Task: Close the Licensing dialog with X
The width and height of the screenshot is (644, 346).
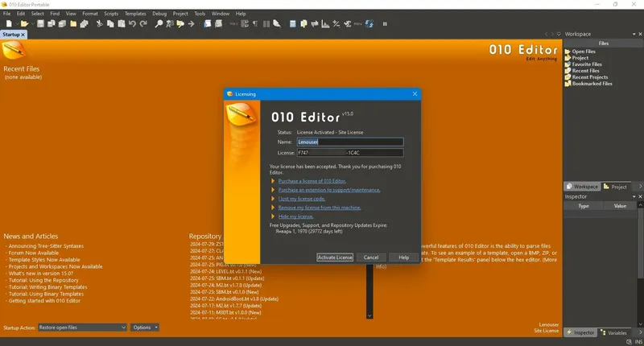Action: (415, 94)
